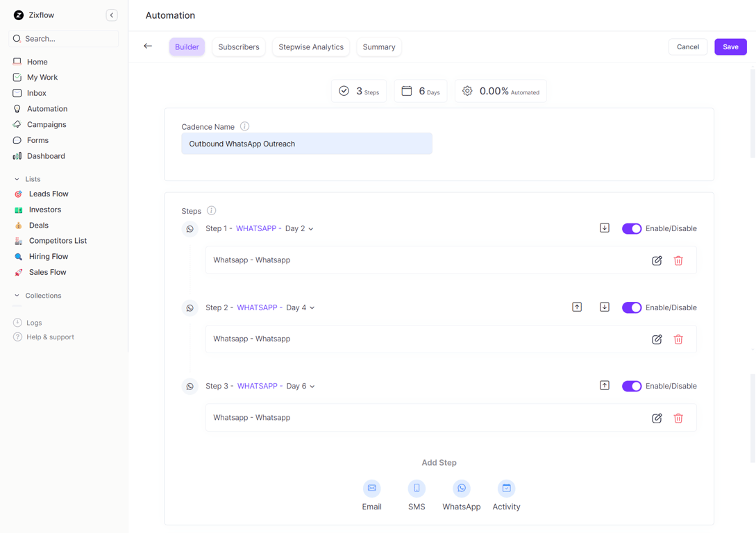Add a WhatsApp step via its icon
The width and height of the screenshot is (756, 533).
tap(462, 488)
